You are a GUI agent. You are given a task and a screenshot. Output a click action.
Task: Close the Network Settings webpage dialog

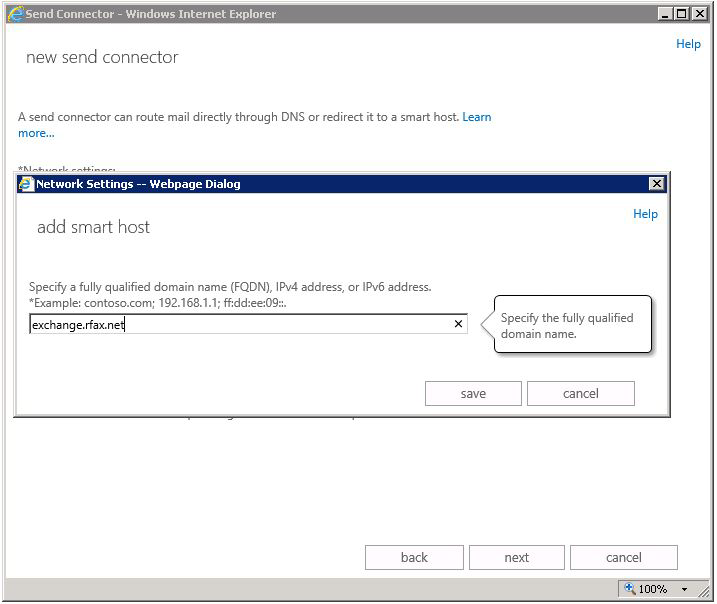point(656,184)
